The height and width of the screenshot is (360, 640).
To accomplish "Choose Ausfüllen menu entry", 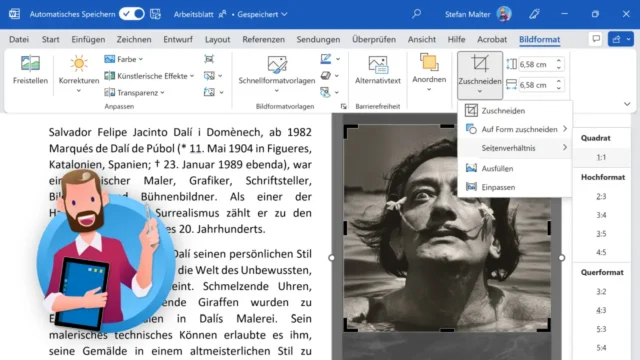I will pyautogui.click(x=514, y=168).
